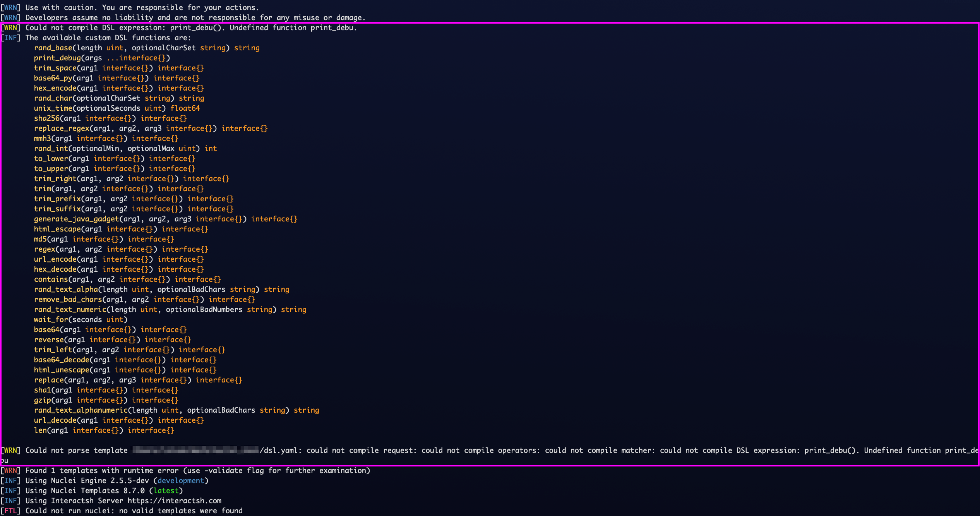Click the no valid templates were found message

point(178,511)
